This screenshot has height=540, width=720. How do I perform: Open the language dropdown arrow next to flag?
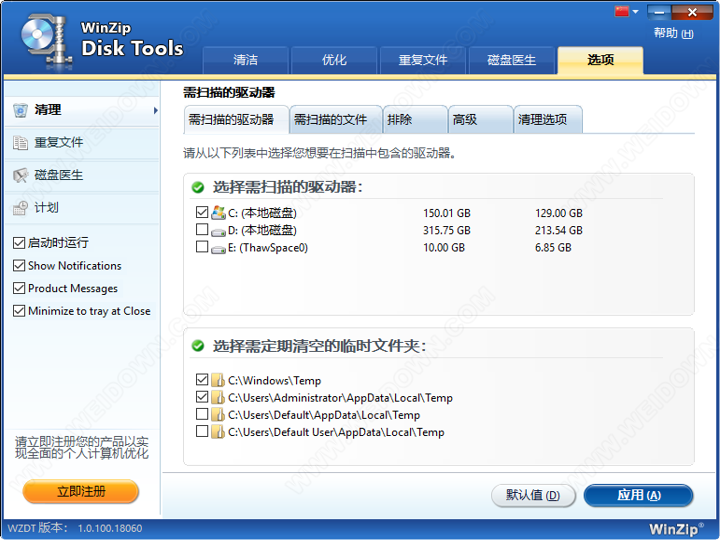pos(636,11)
